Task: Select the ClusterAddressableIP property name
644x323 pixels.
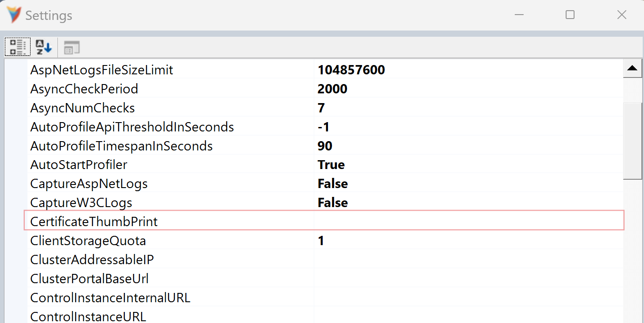Action: click(x=92, y=260)
